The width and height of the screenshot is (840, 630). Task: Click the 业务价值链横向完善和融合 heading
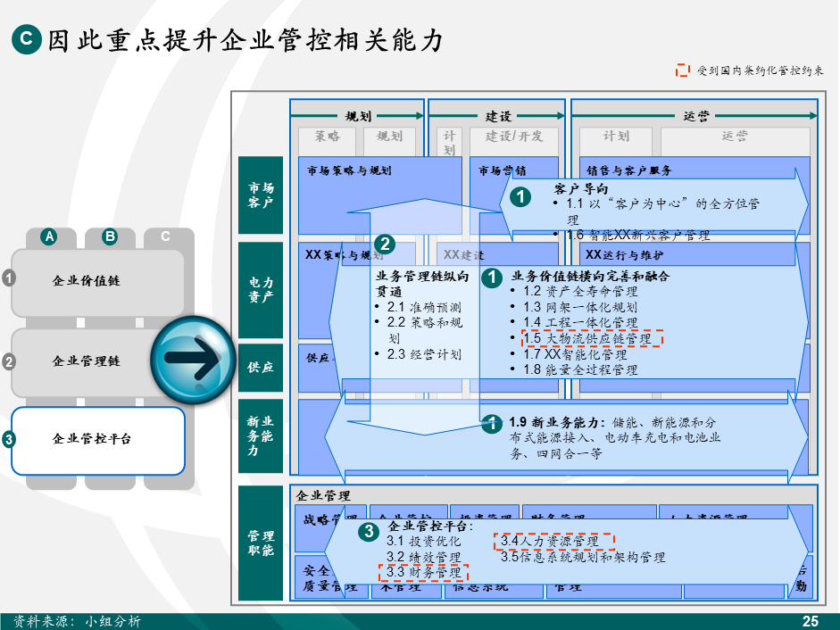pyautogui.click(x=590, y=277)
